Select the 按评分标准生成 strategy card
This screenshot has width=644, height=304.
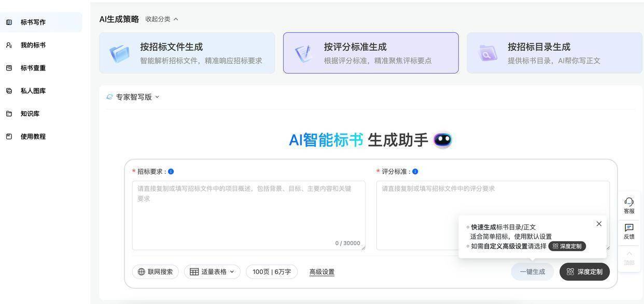pos(371,53)
